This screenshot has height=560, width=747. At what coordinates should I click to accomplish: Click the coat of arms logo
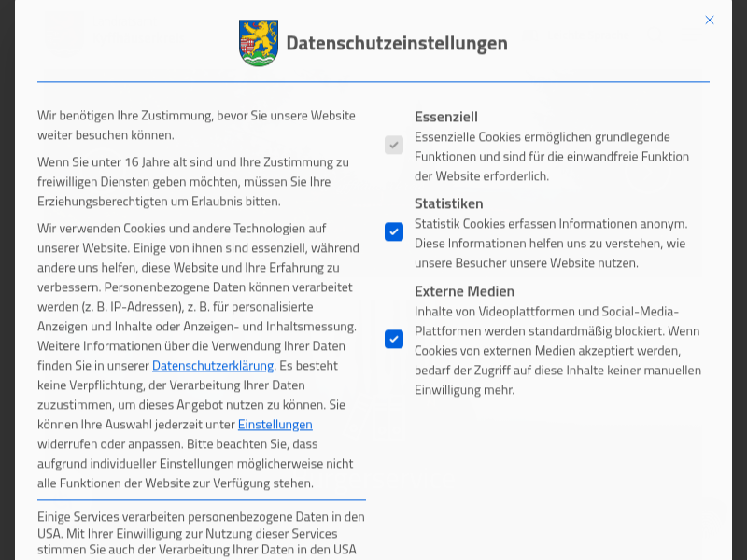tap(259, 43)
